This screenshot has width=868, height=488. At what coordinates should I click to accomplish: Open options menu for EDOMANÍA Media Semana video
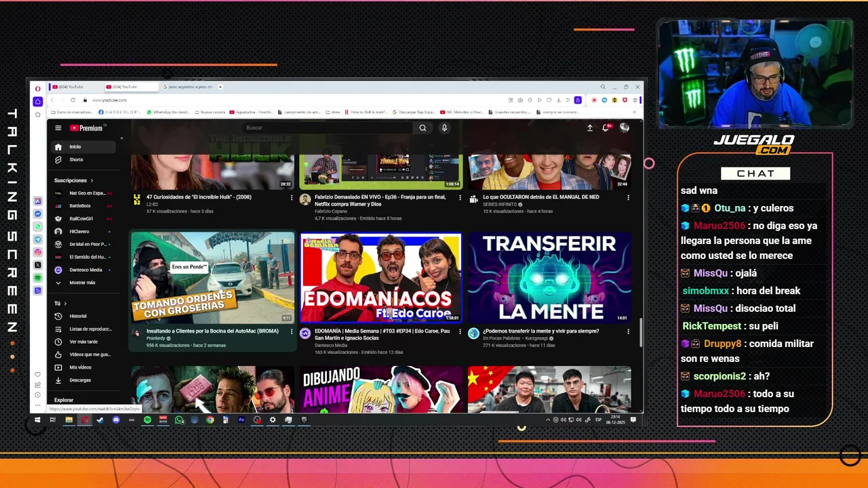(460, 332)
